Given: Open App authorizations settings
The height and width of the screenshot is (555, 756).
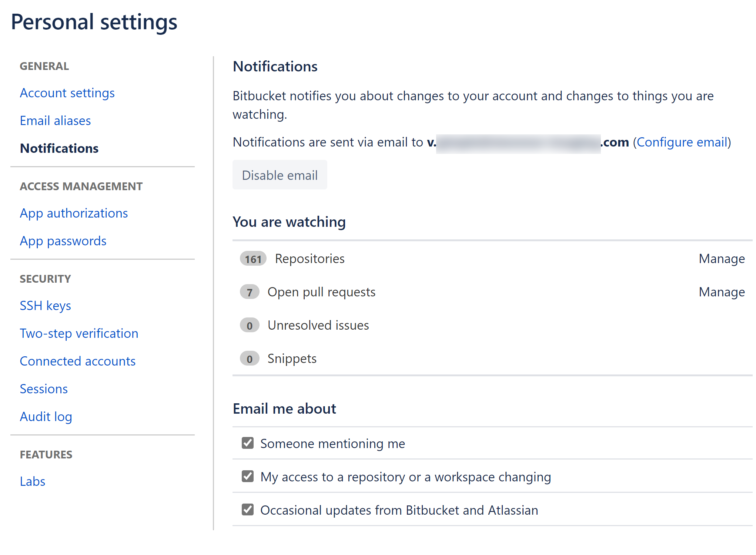Looking at the screenshot, I should point(74,213).
